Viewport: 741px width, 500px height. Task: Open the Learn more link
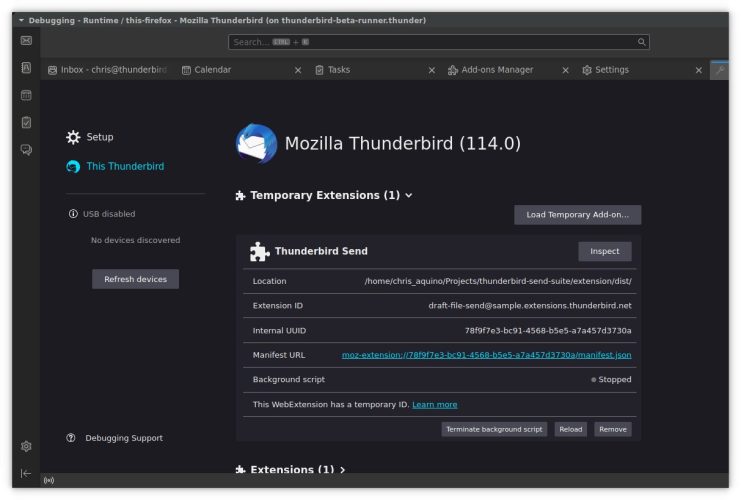coord(435,405)
